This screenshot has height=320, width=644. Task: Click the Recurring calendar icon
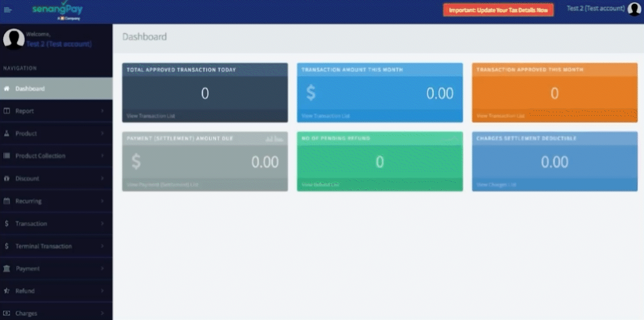pyautogui.click(x=7, y=201)
